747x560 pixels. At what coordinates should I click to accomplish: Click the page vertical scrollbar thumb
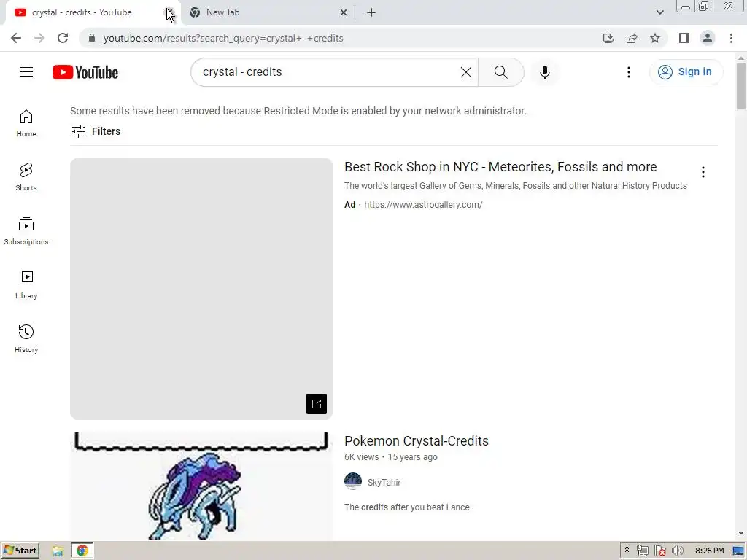740,86
